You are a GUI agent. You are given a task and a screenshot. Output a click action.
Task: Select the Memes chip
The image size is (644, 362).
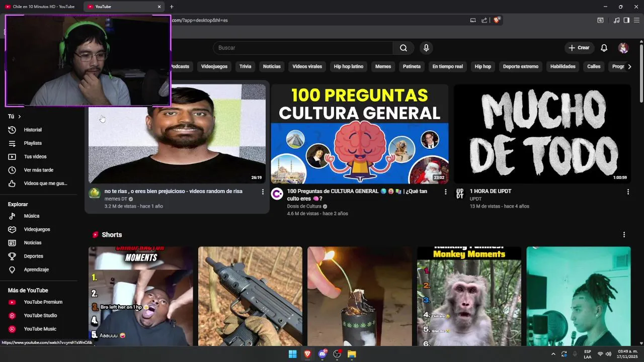(x=383, y=66)
